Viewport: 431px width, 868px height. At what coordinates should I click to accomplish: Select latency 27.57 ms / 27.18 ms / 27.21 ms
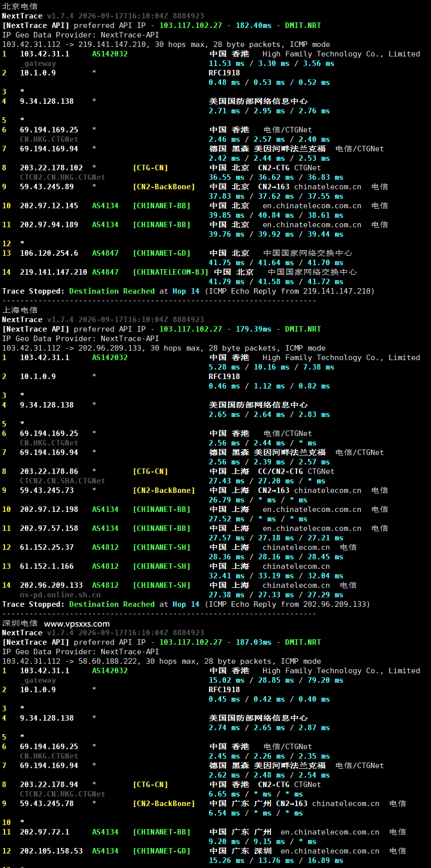tap(276, 538)
